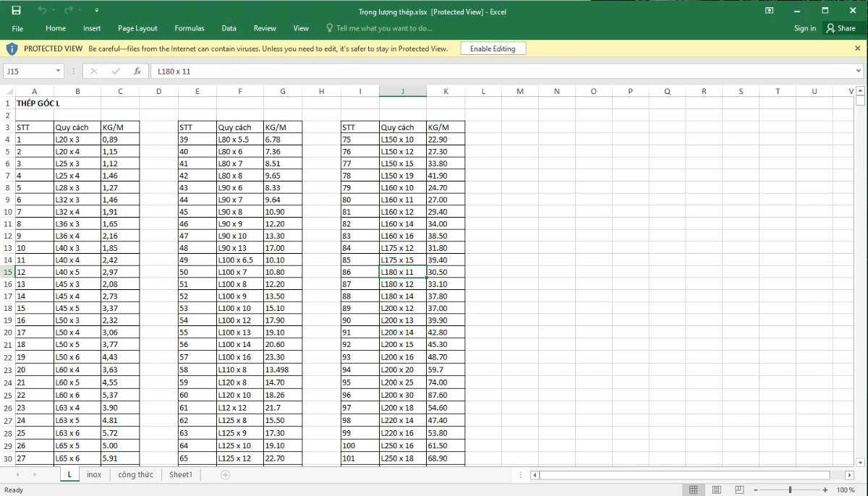Screen dimensions: 868x496
Task: Click the formula bar Enter checkmark icon
Action: point(116,71)
